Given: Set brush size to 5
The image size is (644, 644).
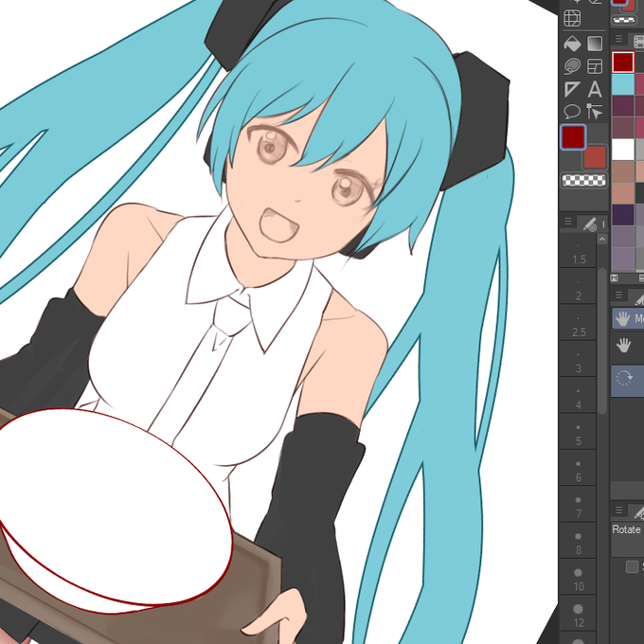Looking at the screenshot, I should click(579, 431).
